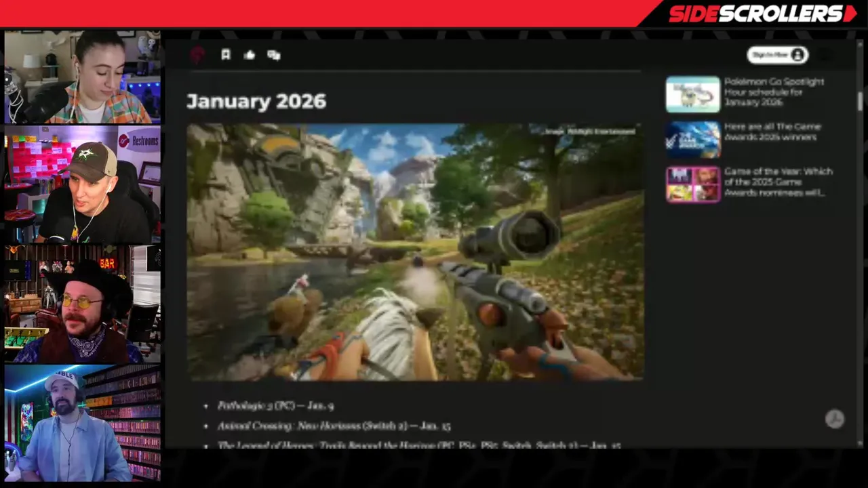
Task: Select the webcam feed of the woman in plaid
Action: coord(83,77)
